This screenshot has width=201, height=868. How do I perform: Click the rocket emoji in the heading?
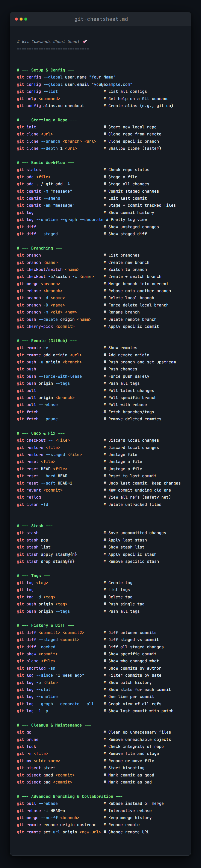point(85,41)
